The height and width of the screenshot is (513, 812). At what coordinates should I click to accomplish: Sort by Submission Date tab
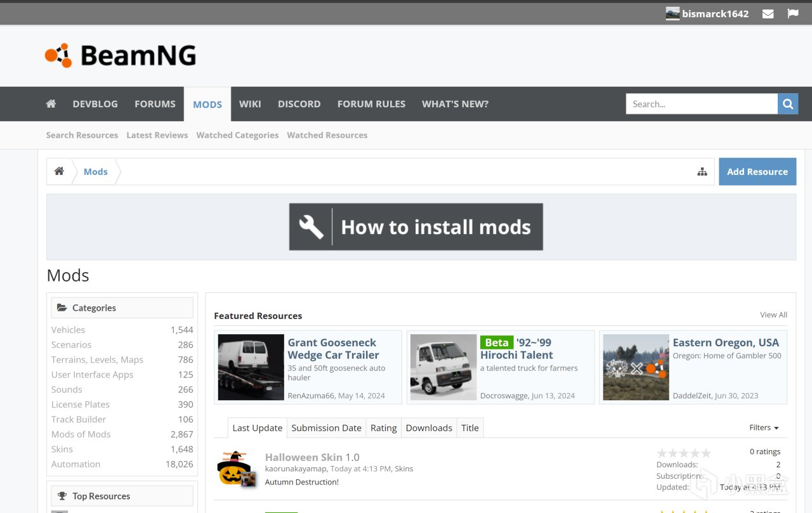pyautogui.click(x=326, y=428)
